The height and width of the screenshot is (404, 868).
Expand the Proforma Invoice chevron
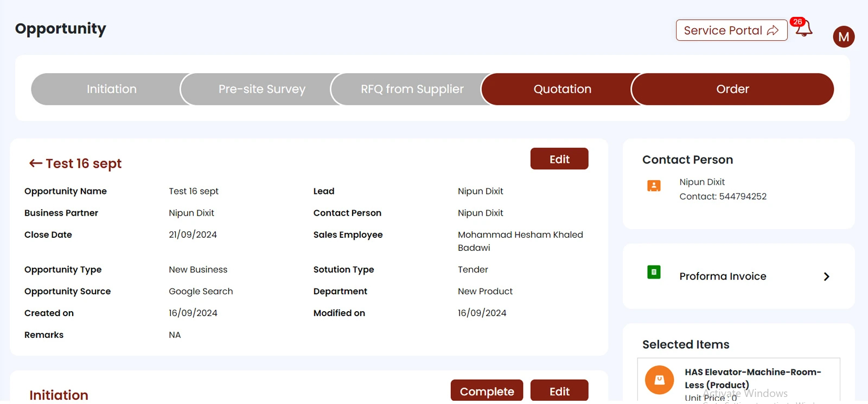pyautogui.click(x=826, y=276)
